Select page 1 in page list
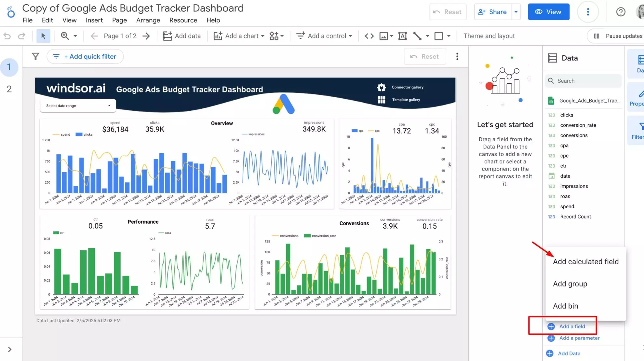644x361 pixels. click(9, 67)
